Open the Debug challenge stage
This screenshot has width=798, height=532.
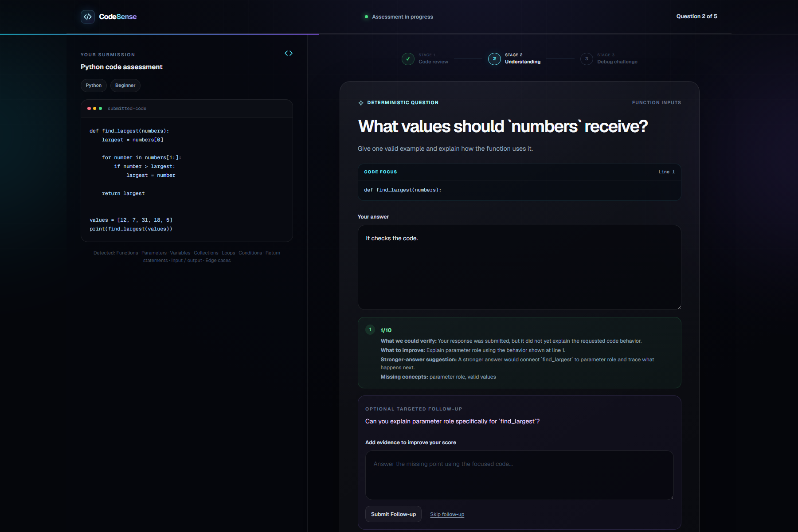point(617,62)
